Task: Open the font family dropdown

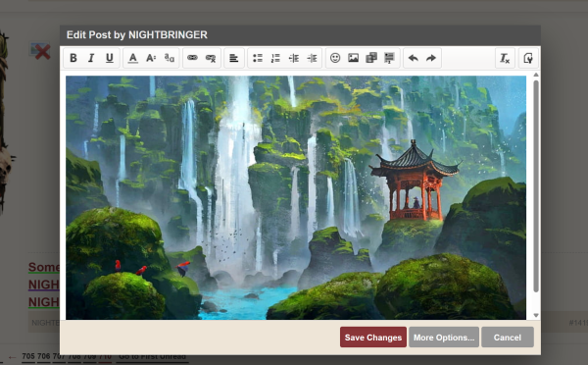Action: [x=170, y=58]
